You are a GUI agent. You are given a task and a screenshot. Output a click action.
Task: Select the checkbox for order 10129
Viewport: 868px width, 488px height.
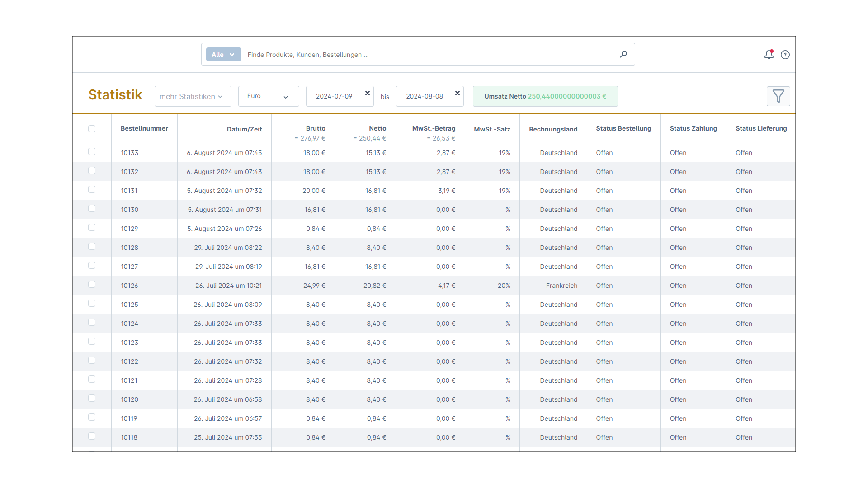[92, 227]
